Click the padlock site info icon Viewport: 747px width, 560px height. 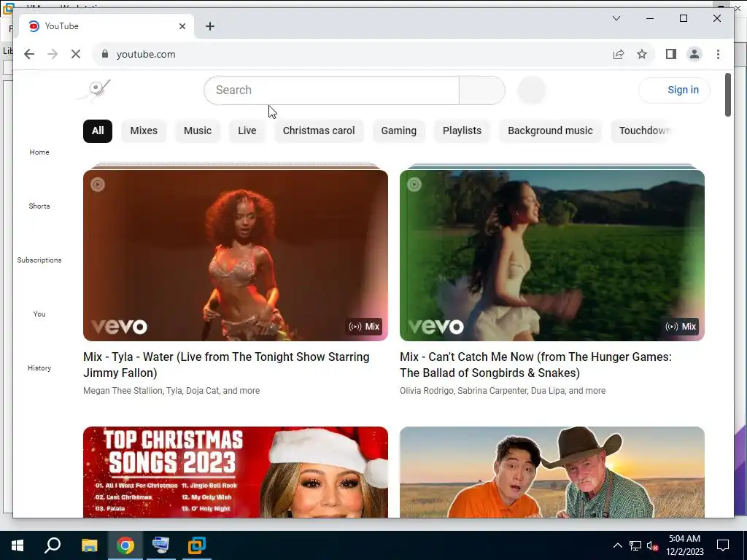click(x=105, y=54)
